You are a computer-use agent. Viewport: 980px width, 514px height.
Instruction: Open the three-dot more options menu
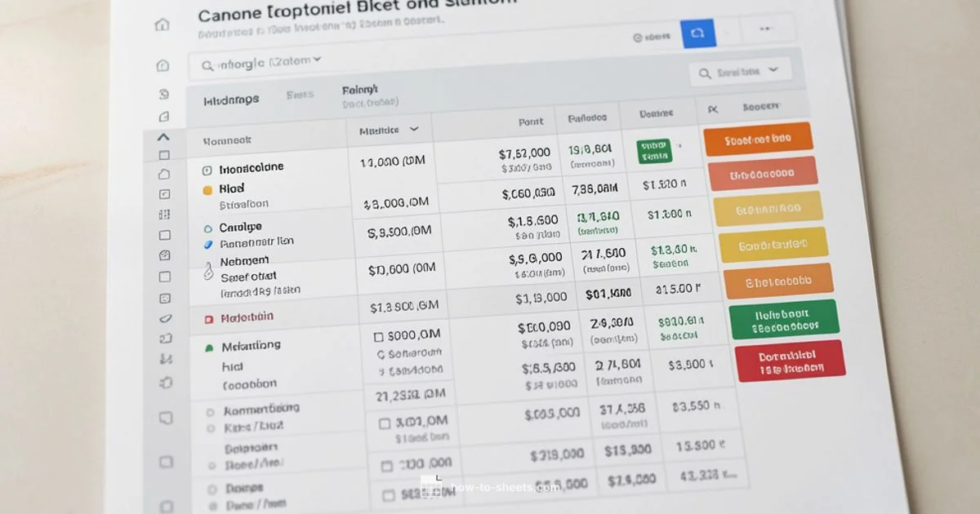pos(764,29)
